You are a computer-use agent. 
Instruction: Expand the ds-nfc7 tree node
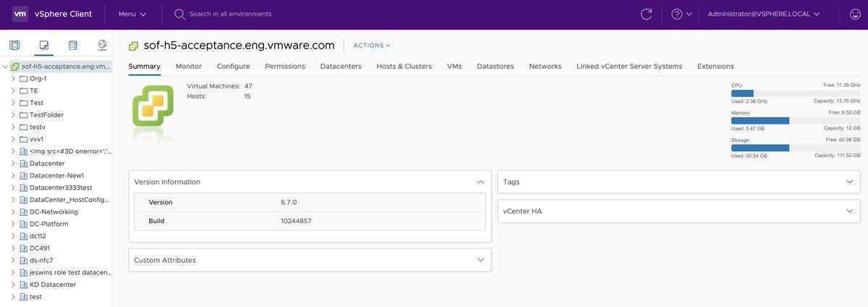click(13, 261)
